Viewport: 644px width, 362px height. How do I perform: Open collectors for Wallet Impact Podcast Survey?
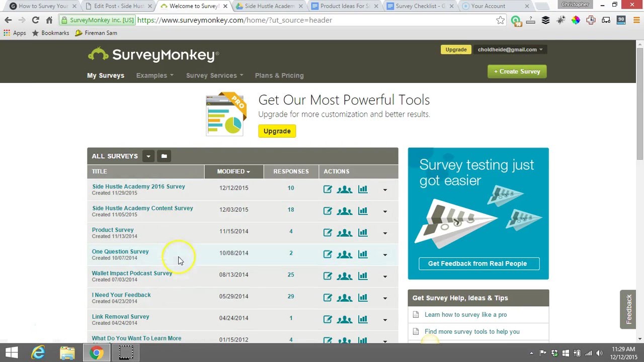click(345, 276)
